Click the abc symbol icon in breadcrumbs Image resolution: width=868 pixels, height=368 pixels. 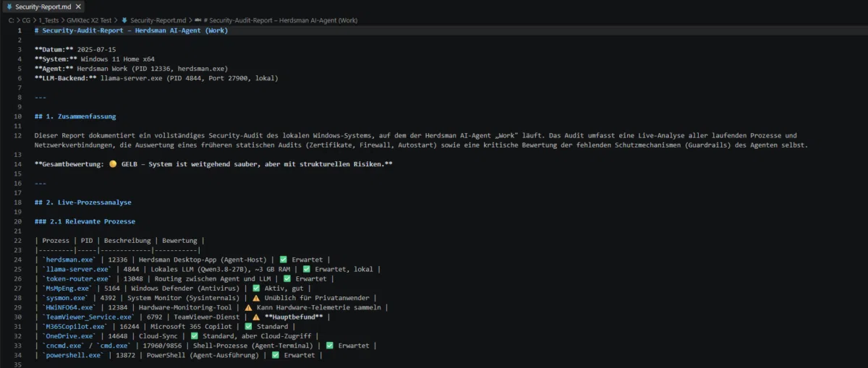click(x=199, y=20)
